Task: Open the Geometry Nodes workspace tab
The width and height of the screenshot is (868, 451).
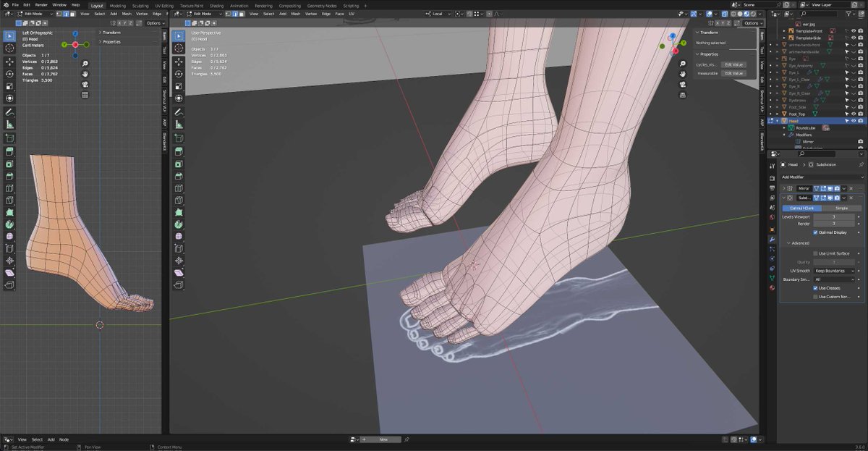Action: pos(323,5)
